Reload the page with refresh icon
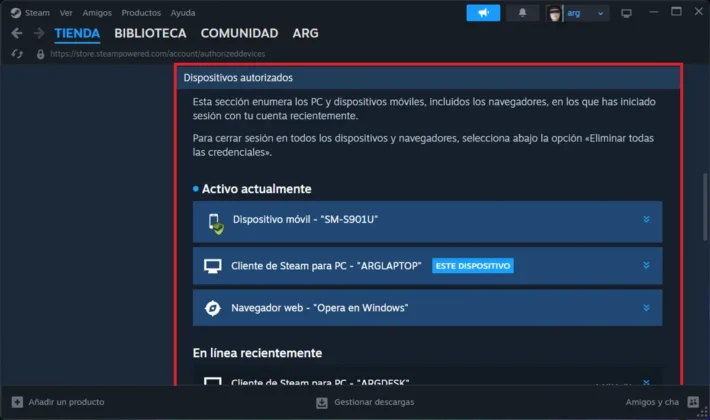This screenshot has height=420, width=710. click(x=17, y=54)
